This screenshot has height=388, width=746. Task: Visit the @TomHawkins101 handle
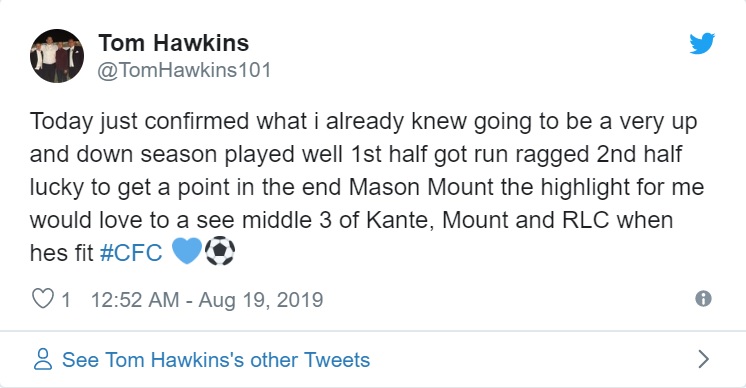184,70
